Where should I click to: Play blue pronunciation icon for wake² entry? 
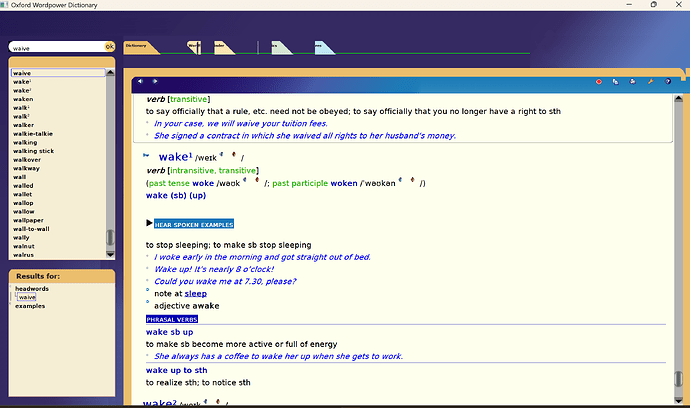tap(205, 401)
